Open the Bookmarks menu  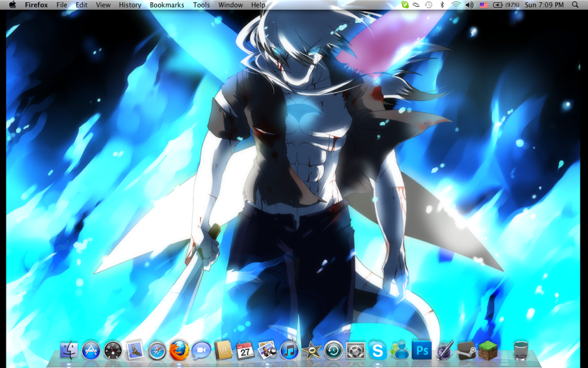coord(167,5)
